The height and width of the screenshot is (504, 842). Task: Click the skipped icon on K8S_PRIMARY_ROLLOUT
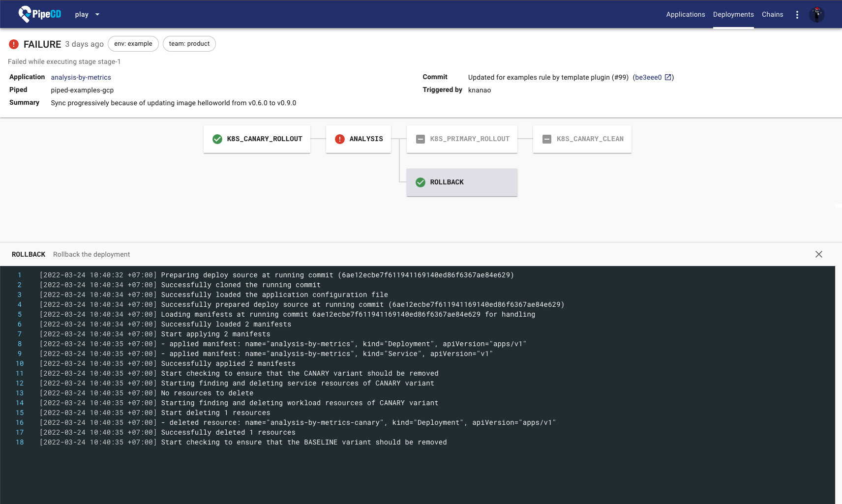coord(420,139)
